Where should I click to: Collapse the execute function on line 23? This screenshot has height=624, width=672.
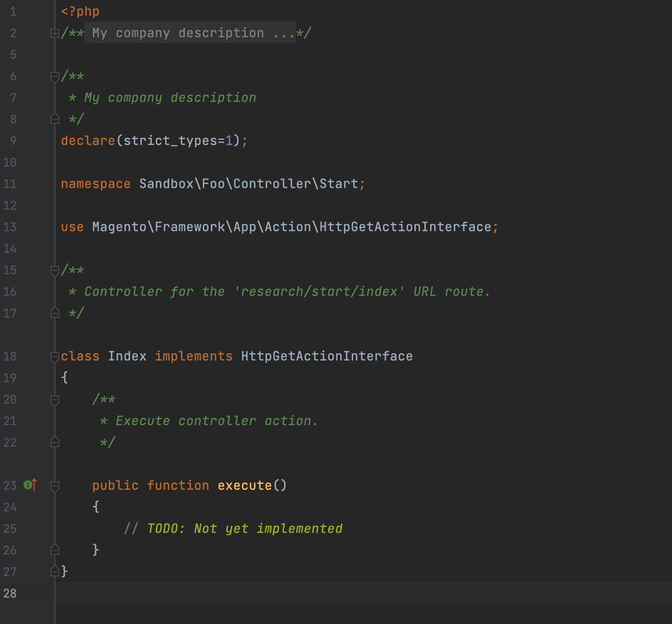coord(55,486)
